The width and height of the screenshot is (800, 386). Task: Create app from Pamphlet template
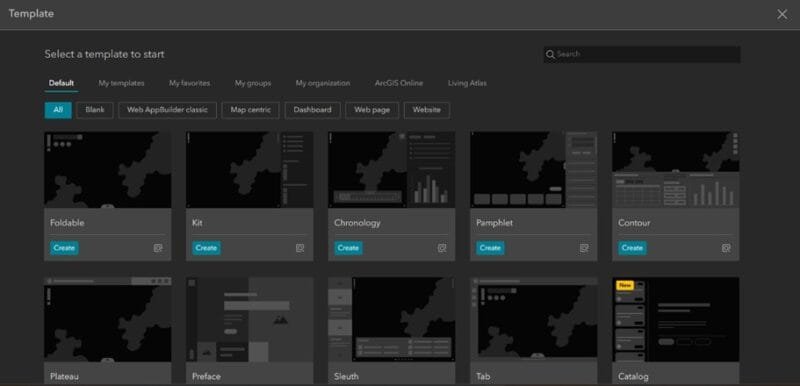coord(490,248)
